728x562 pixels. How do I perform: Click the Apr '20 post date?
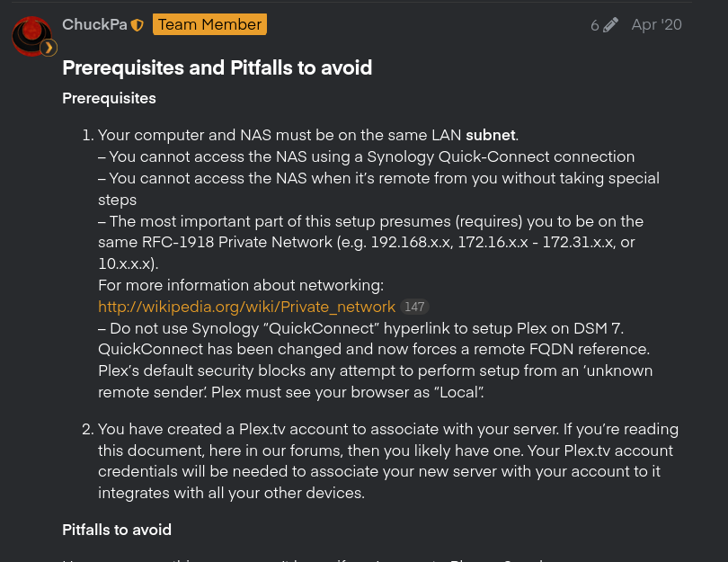coord(656,24)
